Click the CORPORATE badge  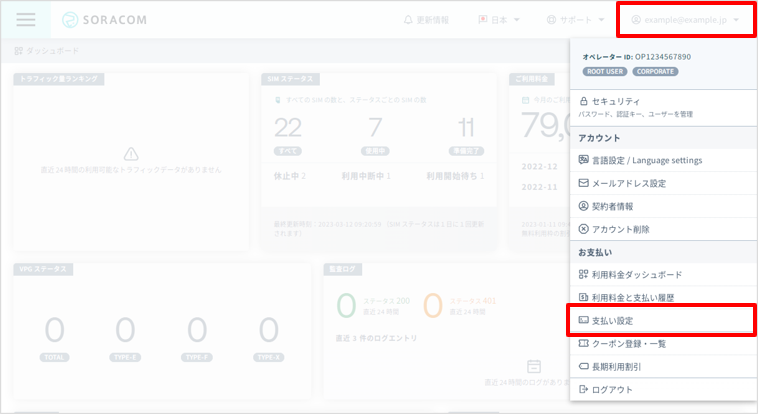[x=655, y=72]
